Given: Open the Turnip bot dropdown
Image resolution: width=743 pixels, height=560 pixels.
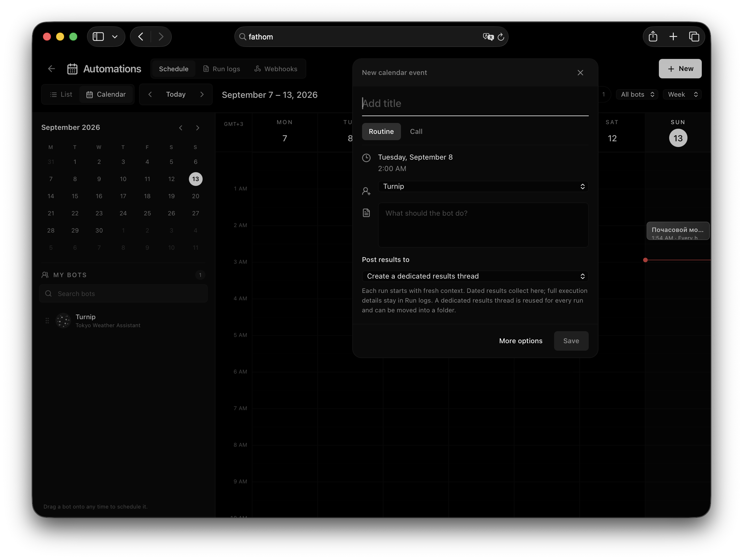Looking at the screenshot, I should pos(483,187).
